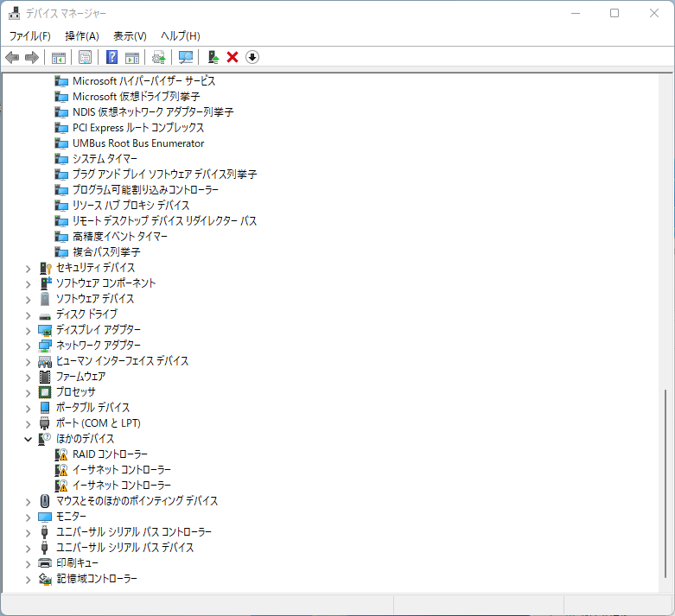675x616 pixels.
Task: Select the RAID コントローラー warning icon
Action: pyautogui.click(x=61, y=454)
